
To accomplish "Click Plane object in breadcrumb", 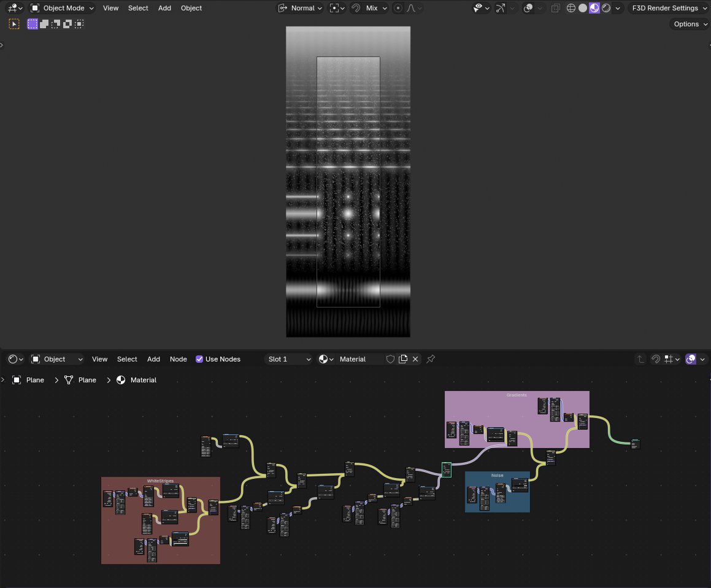I will (x=28, y=380).
